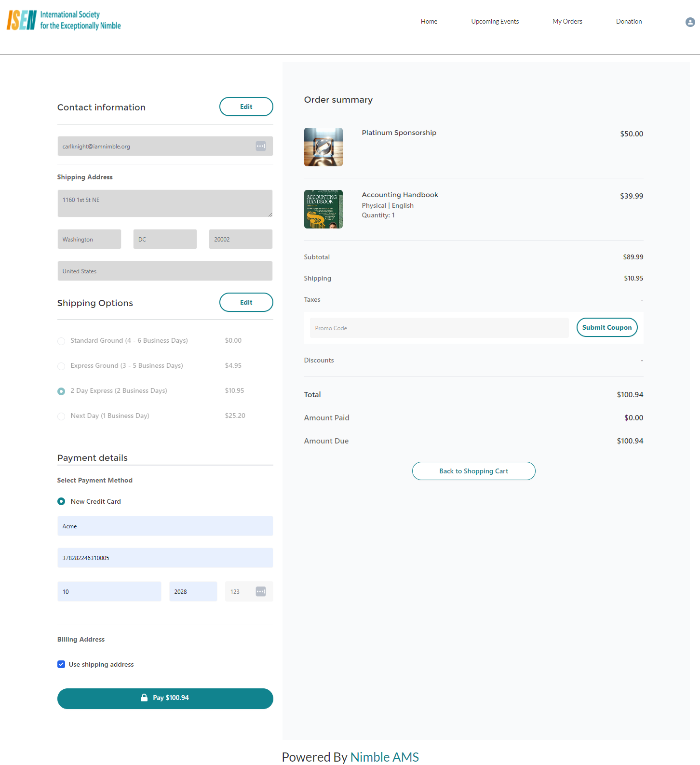700x765 pixels.
Task: Go to Upcoming Events page
Action: click(x=495, y=21)
